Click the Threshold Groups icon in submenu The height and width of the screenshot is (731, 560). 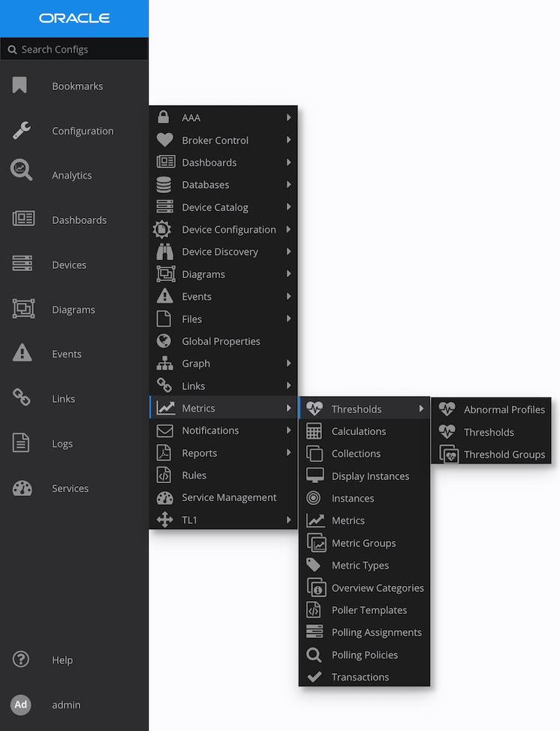(449, 454)
